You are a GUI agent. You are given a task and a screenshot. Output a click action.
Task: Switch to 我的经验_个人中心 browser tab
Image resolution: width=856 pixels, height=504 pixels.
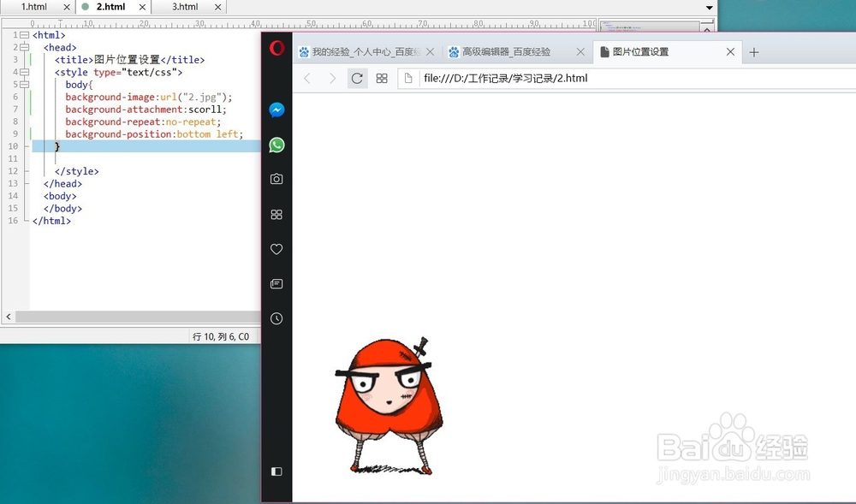coord(367,52)
